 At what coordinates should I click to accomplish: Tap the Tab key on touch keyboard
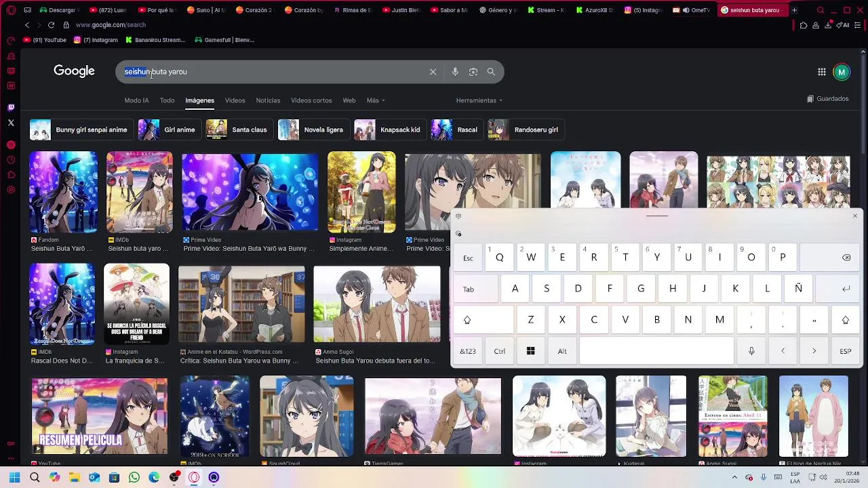(x=476, y=289)
